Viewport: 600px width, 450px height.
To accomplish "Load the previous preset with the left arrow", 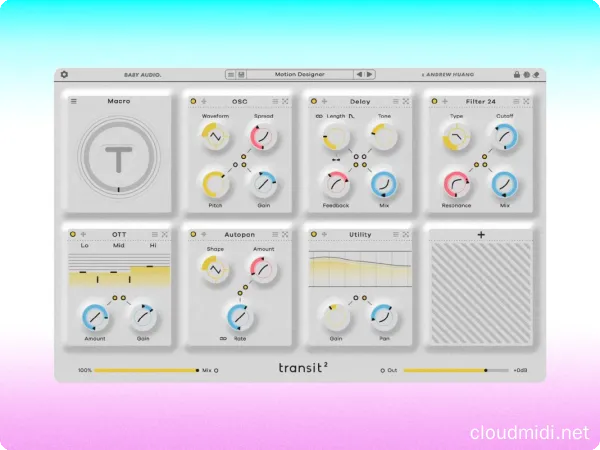I will coord(359,75).
